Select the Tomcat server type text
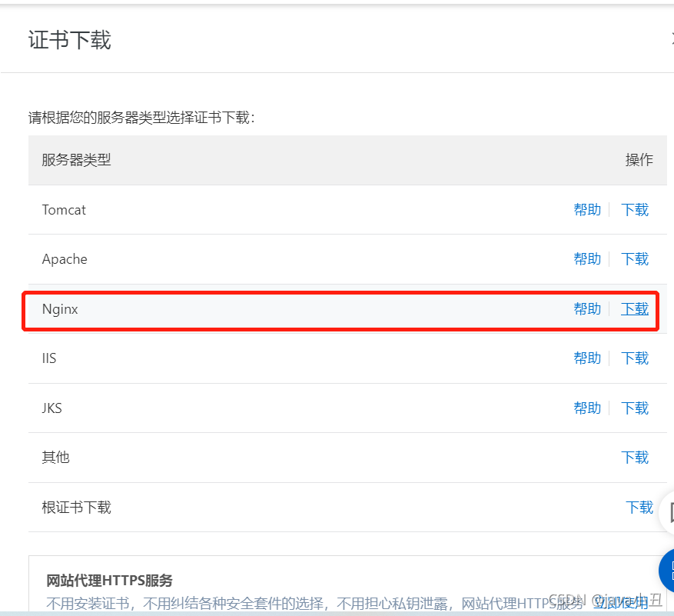This screenshot has width=674, height=616. (64, 210)
